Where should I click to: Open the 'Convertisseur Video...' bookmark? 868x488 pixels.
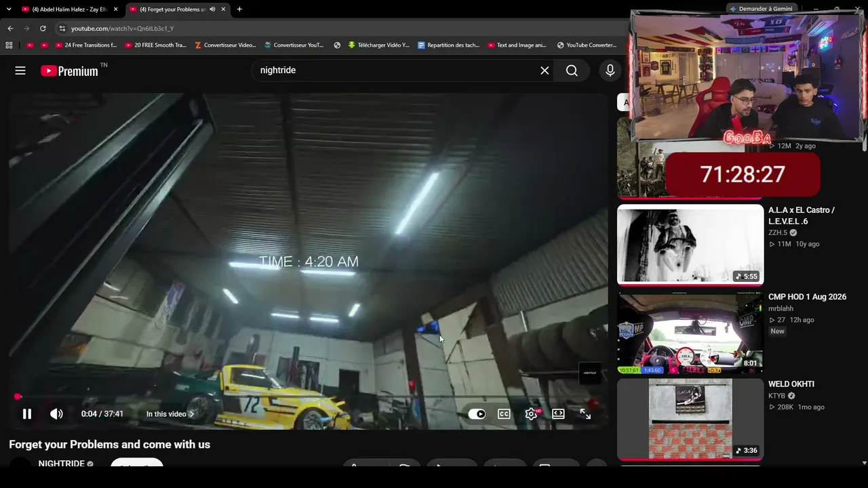pyautogui.click(x=225, y=45)
